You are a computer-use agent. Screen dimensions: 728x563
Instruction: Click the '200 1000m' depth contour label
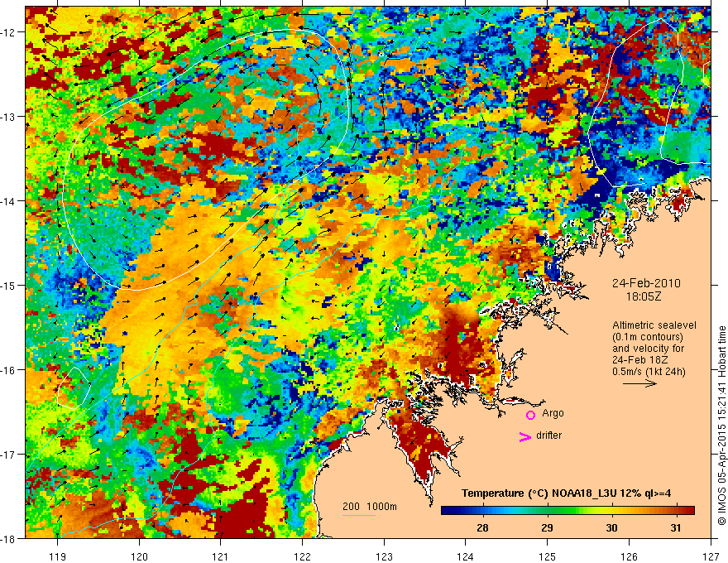point(370,507)
